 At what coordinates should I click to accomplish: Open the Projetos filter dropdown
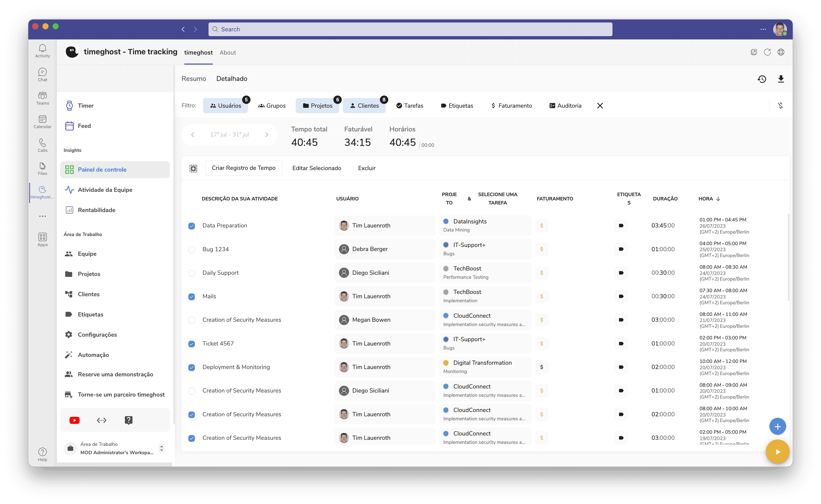click(x=317, y=106)
